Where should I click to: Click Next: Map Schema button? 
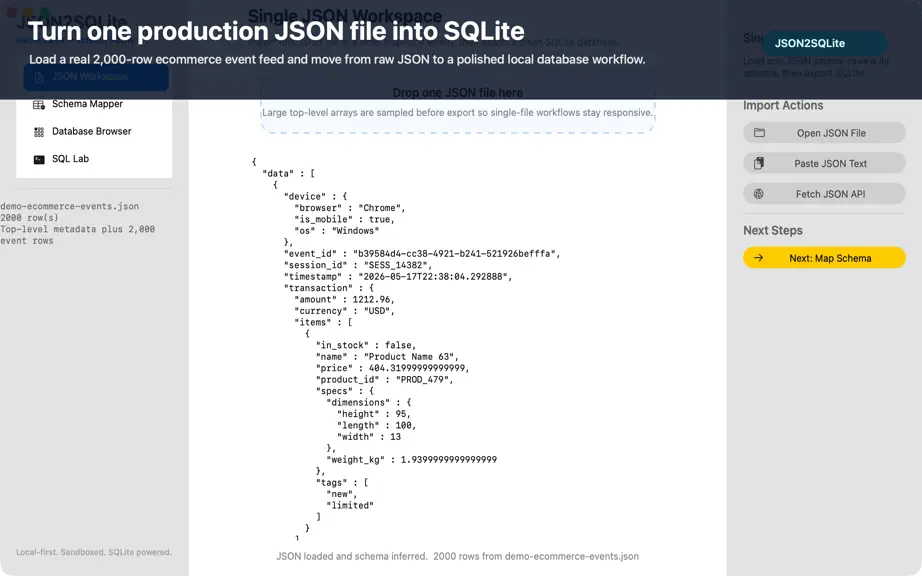[x=824, y=257]
